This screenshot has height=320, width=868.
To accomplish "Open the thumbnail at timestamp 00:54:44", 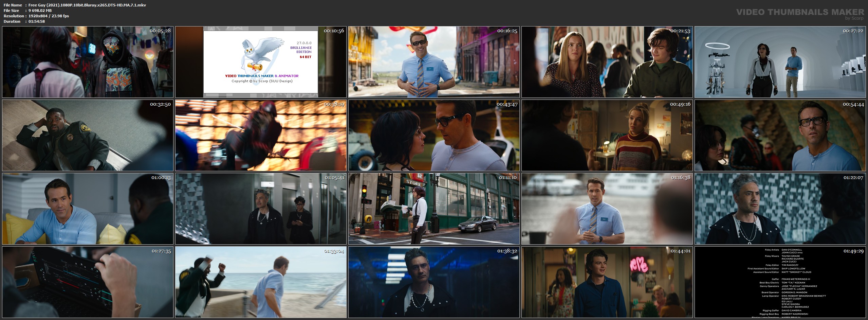I will (x=780, y=135).
